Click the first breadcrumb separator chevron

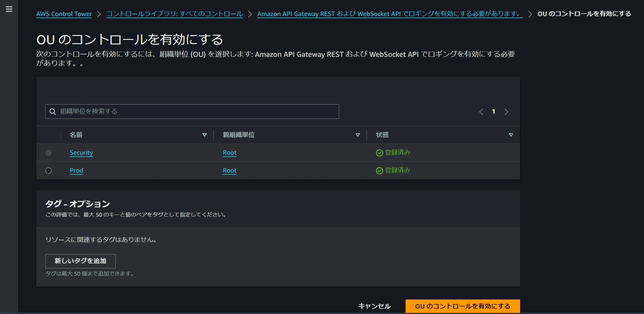point(99,14)
